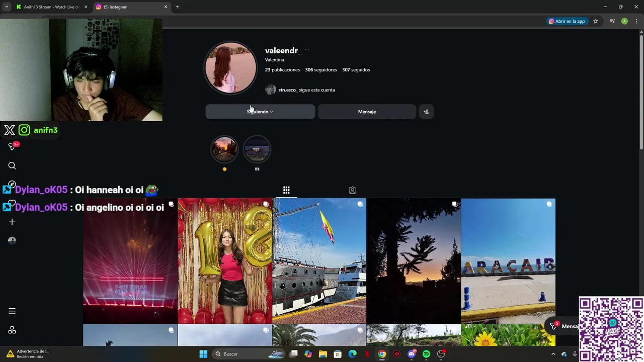Launch Copilot from the taskbar
Screen dimensions: 644x362
[308, 354]
